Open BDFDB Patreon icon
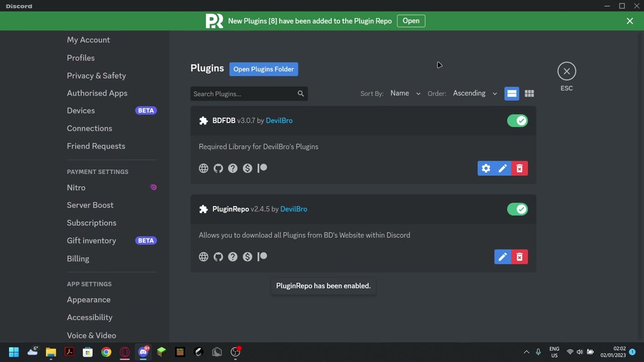Image resolution: width=644 pixels, height=362 pixels. 262,168
